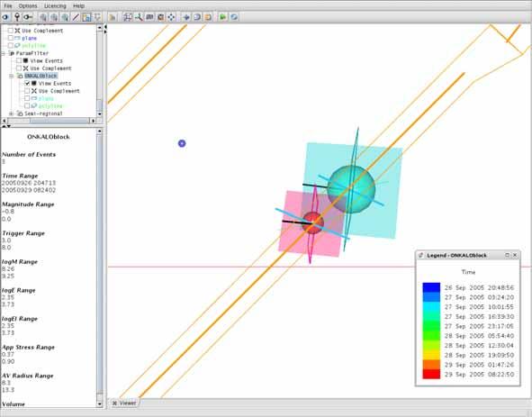Select the vertical pin tool icon

tap(17, 16)
